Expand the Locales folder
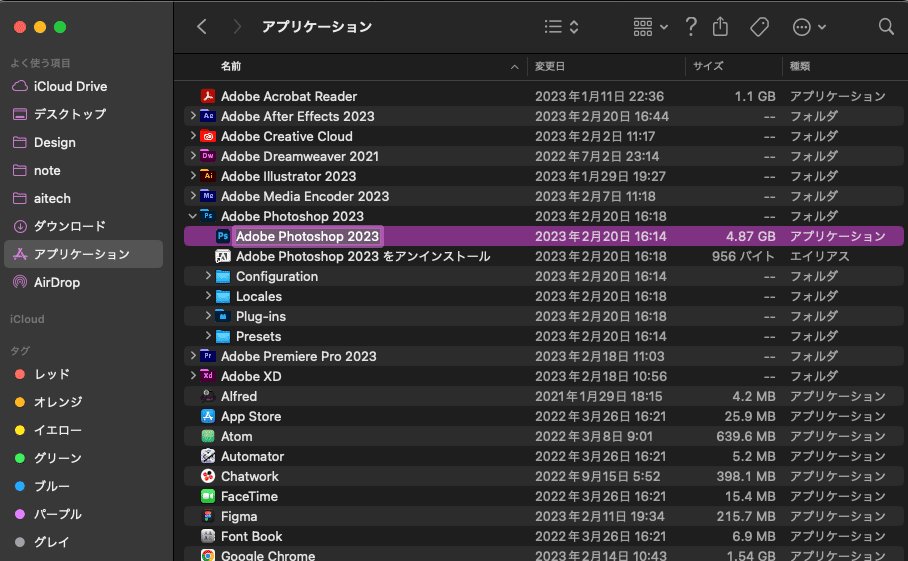This screenshot has width=908, height=561. coord(208,296)
